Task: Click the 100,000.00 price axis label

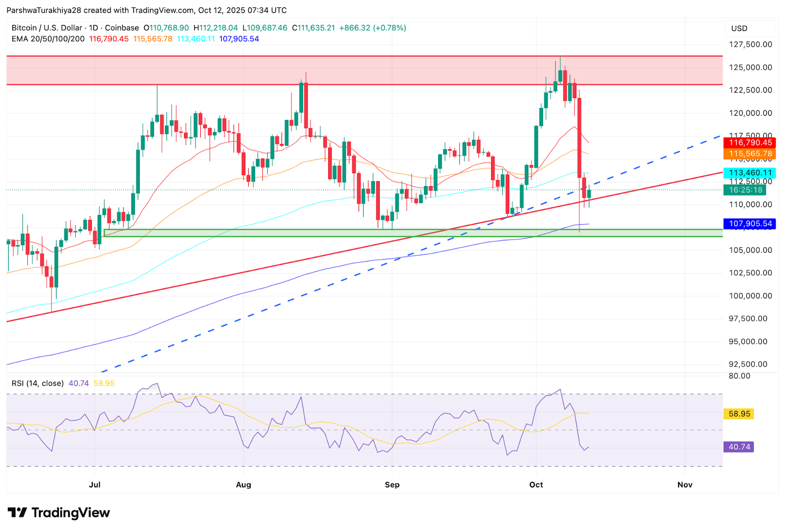Action: click(750, 296)
